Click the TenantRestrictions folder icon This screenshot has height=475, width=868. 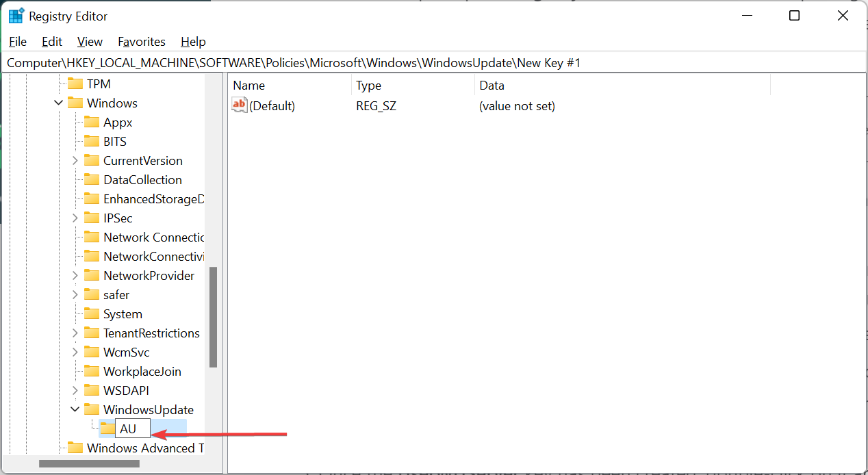coord(92,333)
